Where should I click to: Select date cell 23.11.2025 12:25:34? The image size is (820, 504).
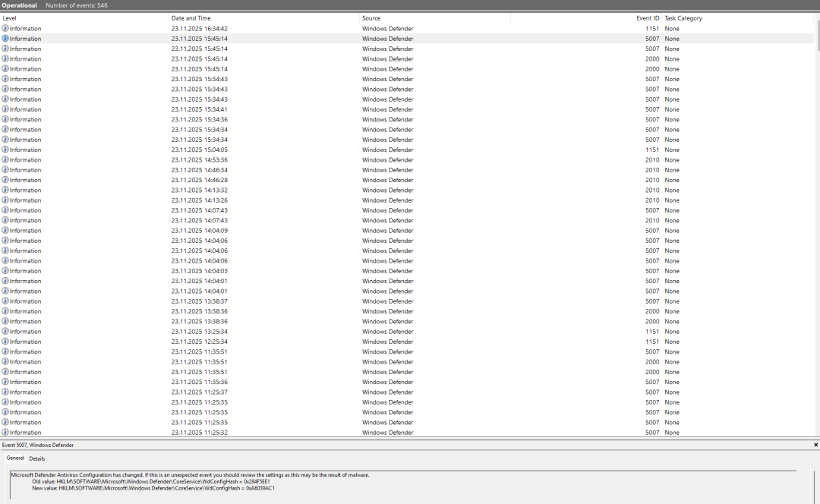(x=199, y=342)
